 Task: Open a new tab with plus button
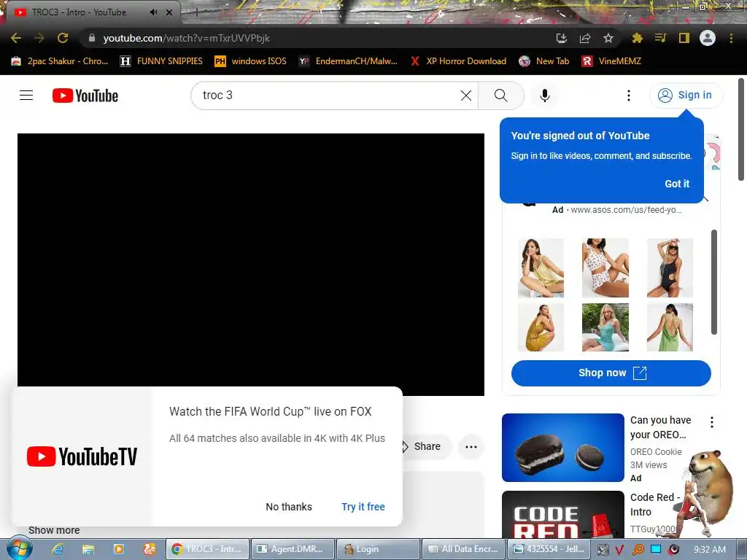click(196, 13)
